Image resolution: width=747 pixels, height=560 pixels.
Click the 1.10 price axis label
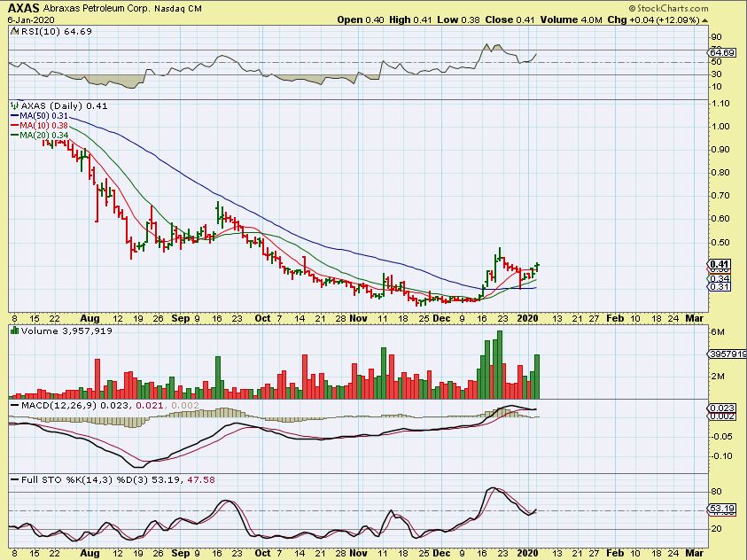click(720, 104)
